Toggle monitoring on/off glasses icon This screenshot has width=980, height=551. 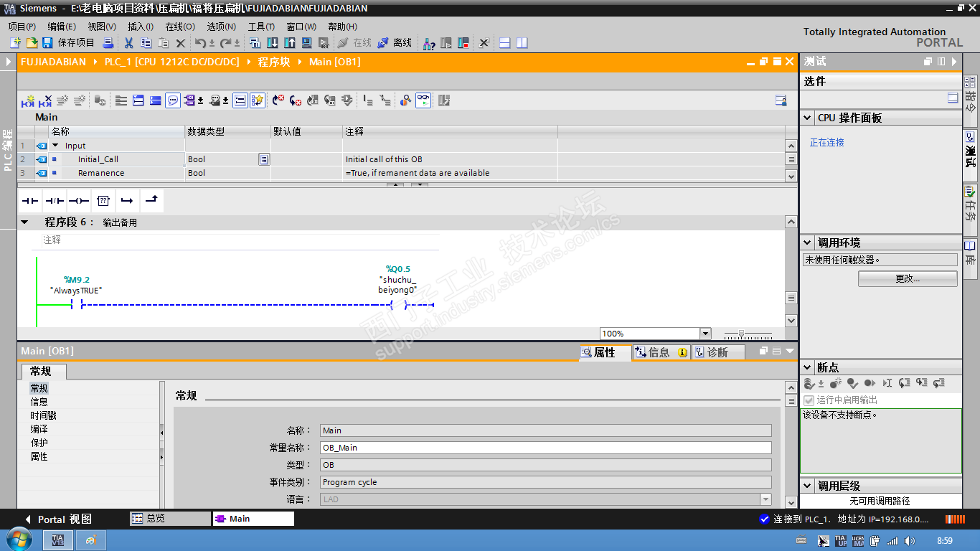pos(423,101)
